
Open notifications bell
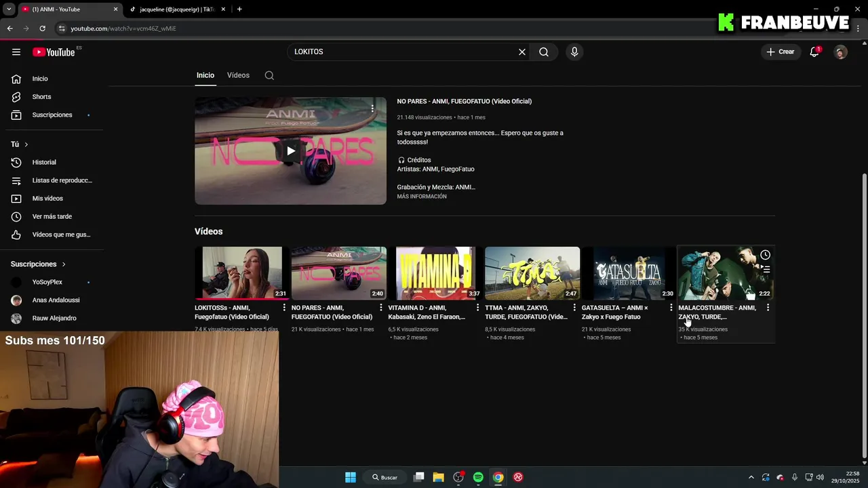point(815,52)
